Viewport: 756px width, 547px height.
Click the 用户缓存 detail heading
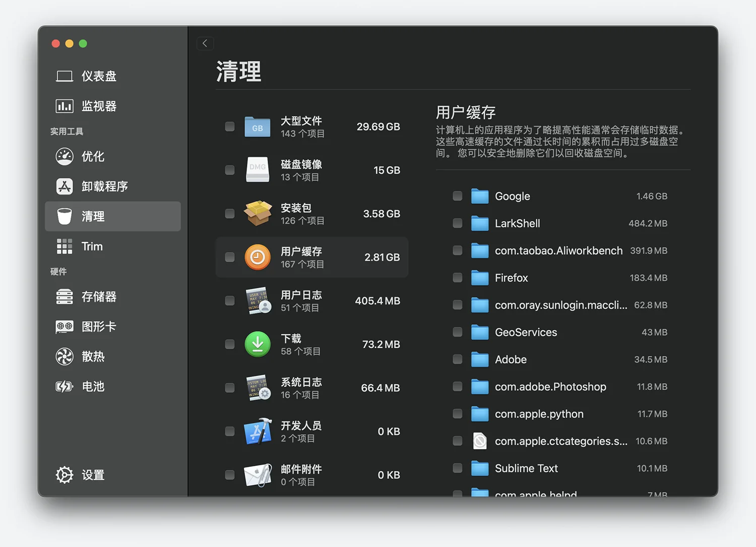[466, 112]
